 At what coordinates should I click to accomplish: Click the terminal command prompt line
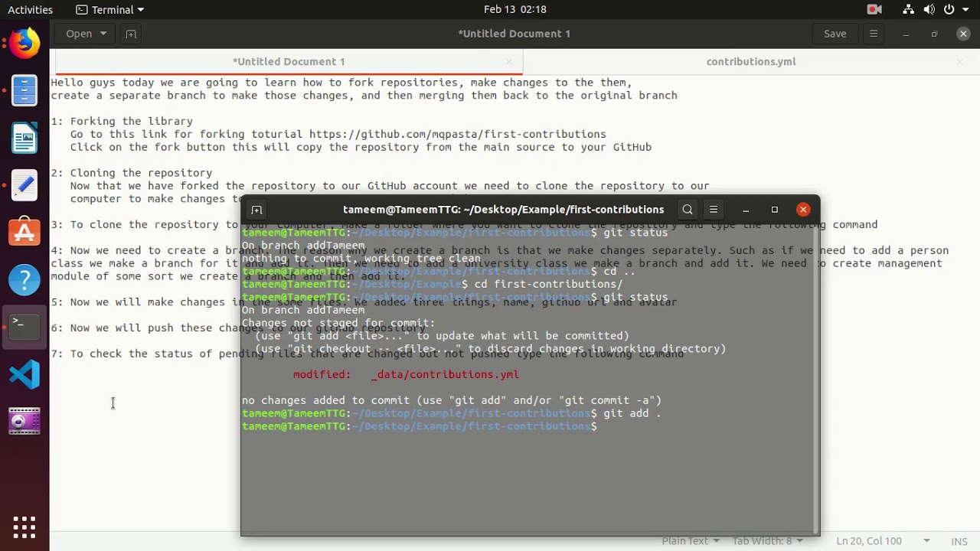click(x=420, y=426)
